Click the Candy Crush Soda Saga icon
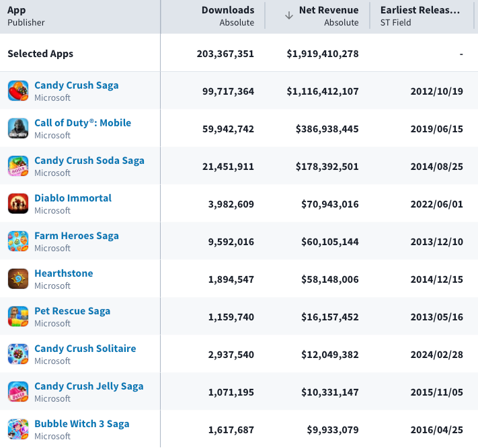This screenshot has width=478, height=448. (x=18, y=166)
